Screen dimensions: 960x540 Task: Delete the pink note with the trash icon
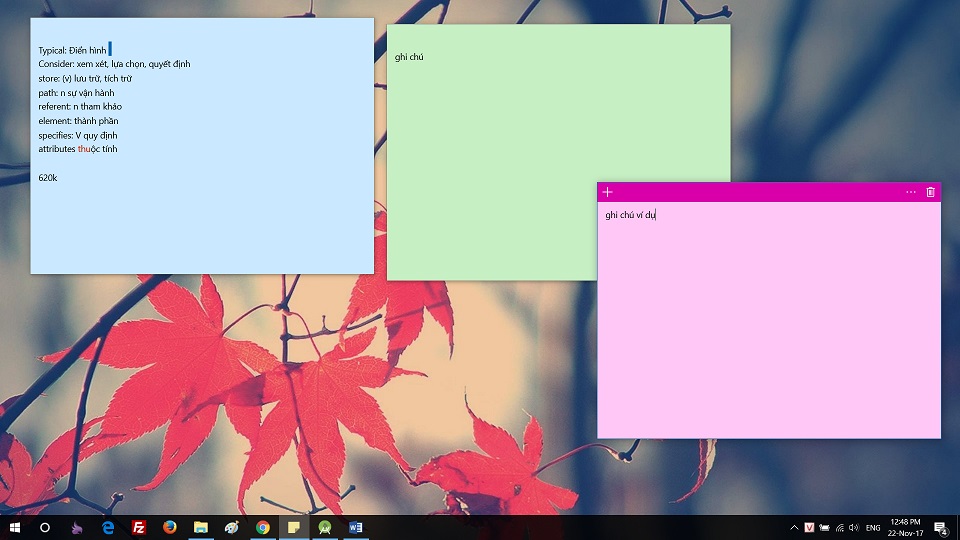pos(930,192)
